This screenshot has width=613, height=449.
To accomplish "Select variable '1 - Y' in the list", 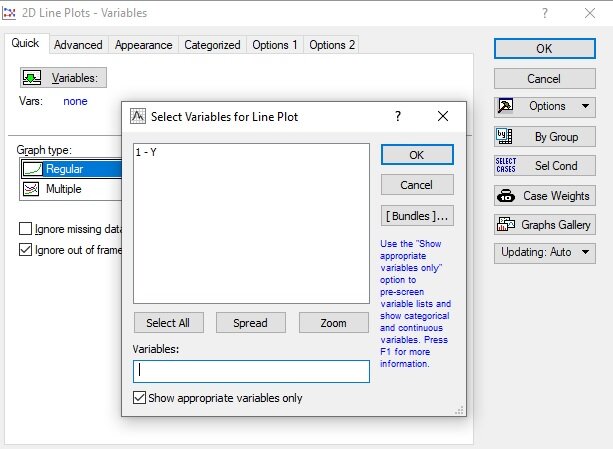I will (x=146, y=152).
